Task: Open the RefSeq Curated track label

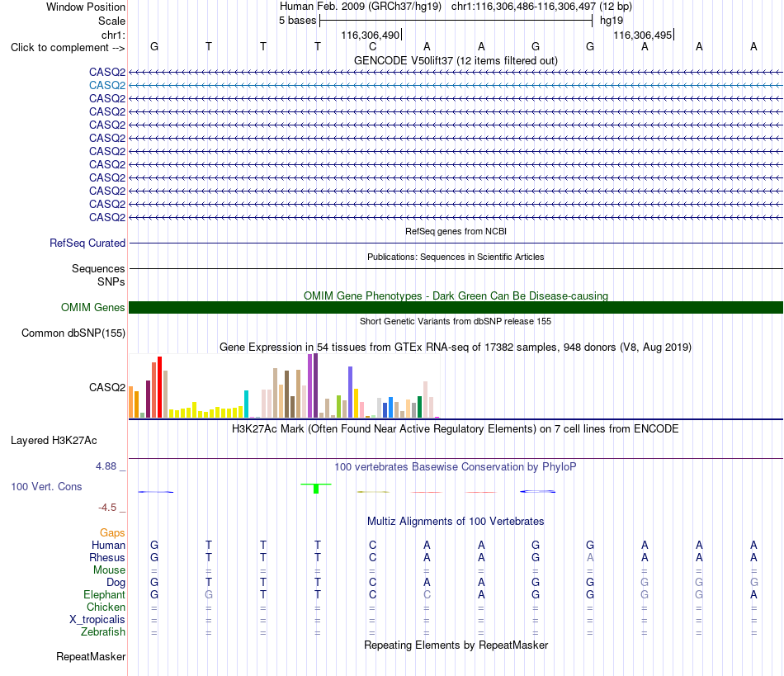Action: 87,243
